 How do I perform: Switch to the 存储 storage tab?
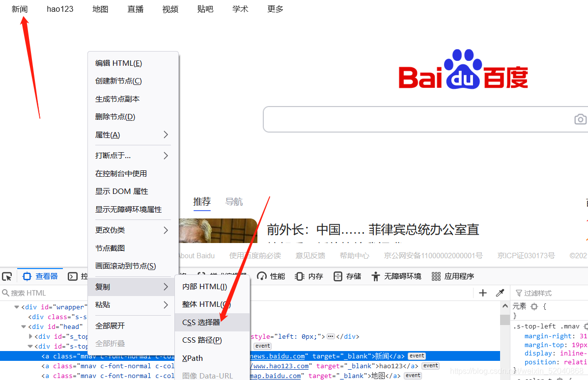coord(347,276)
